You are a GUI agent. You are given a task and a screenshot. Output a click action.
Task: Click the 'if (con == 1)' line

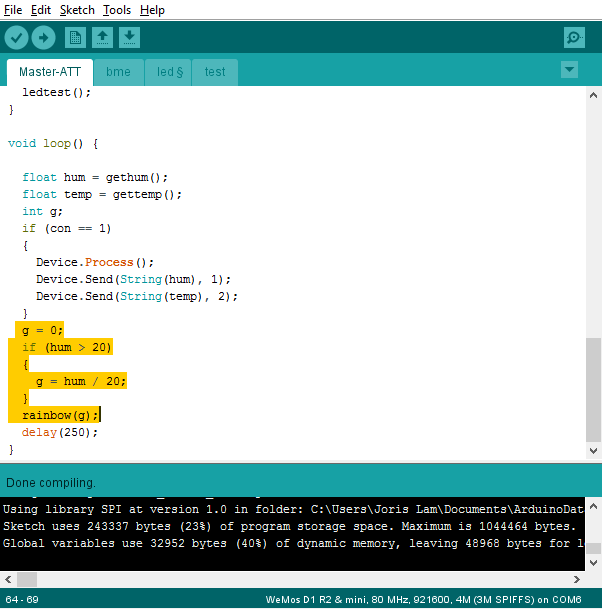tap(66, 228)
